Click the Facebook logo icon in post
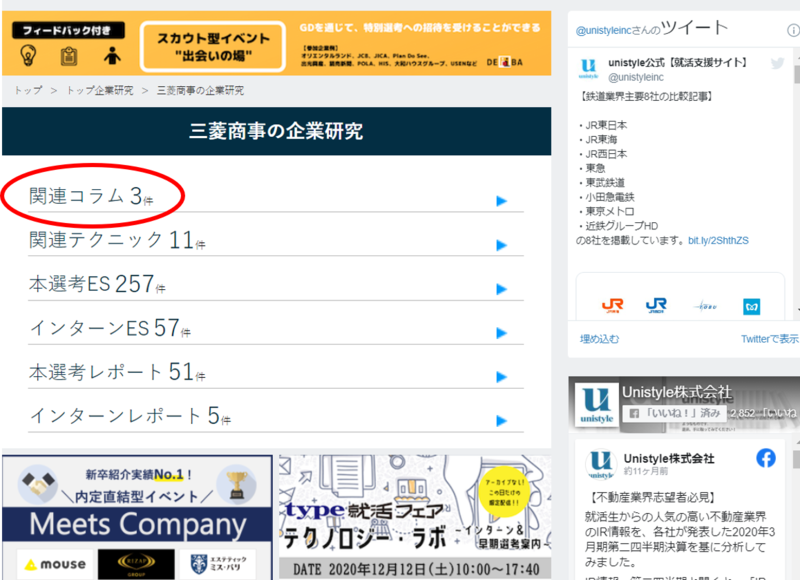The height and width of the screenshot is (580, 800). pyautogui.click(x=765, y=458)
